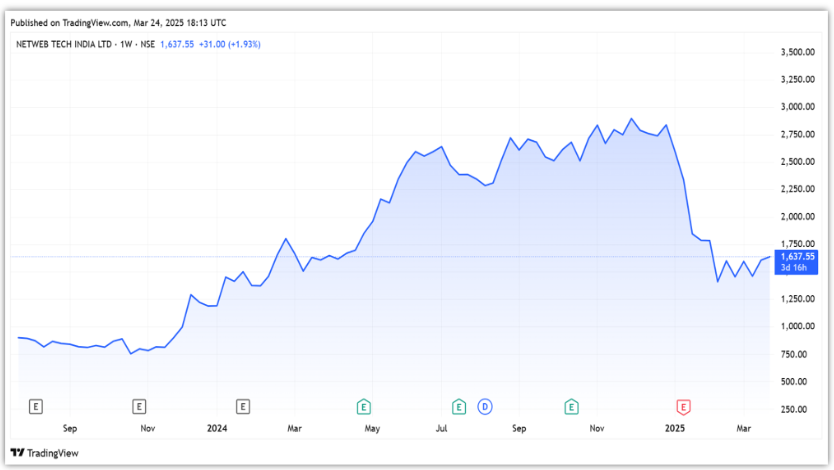
Task: Click the 1W interval label in header
Action: pyautogui.click(x=127, y=44)
